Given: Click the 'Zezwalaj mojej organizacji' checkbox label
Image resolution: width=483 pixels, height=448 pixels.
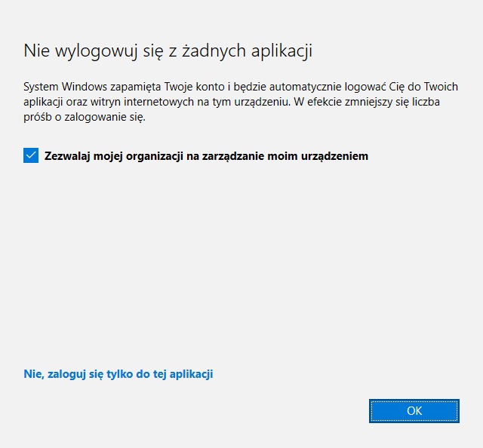Looking at the screenshot, I should point(206,156).
